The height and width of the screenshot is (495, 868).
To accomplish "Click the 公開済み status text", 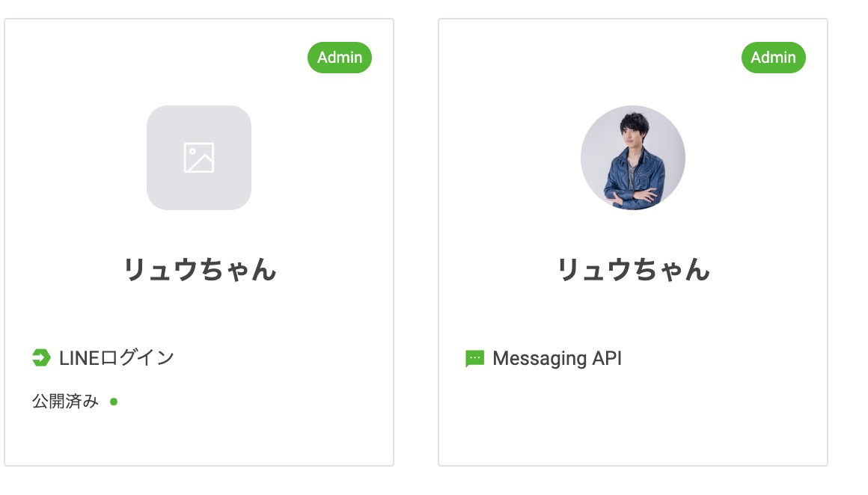I will click(65, 402).
